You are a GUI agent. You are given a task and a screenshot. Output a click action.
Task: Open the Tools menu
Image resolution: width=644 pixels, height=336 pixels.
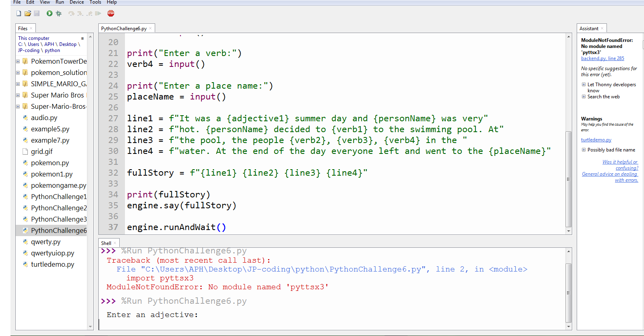click(95, 2)
